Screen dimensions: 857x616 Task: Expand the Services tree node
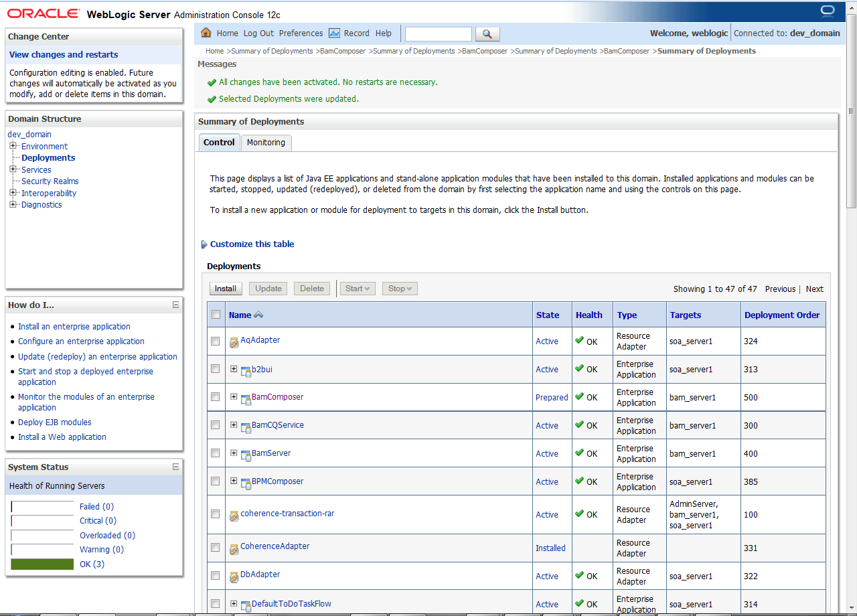[13, 169]
